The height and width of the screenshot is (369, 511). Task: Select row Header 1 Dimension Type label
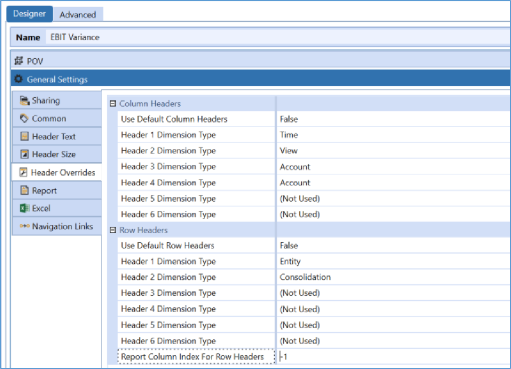(168, 261)
